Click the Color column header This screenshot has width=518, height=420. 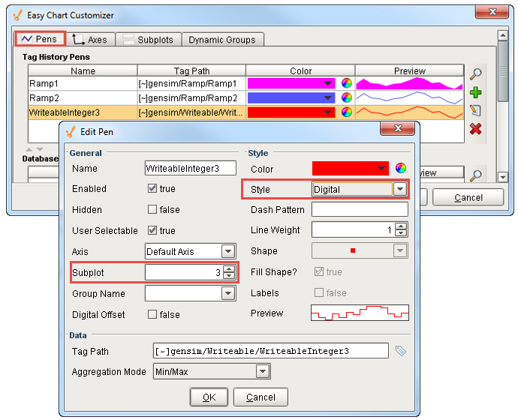coord(300,70)
